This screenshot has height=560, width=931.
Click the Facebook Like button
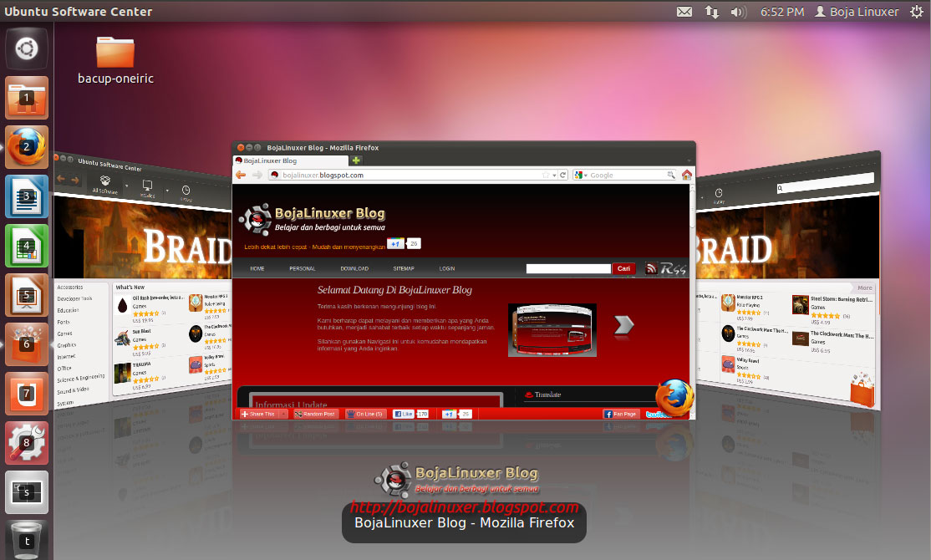pos(403,414)
